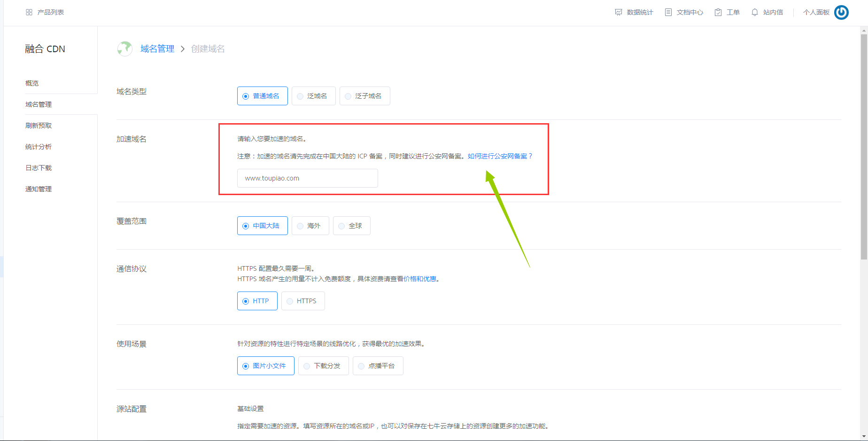The image size is (868, 441).
Task: Click the 如何进行公安网备案 link
Action: [x=497, y=156]
